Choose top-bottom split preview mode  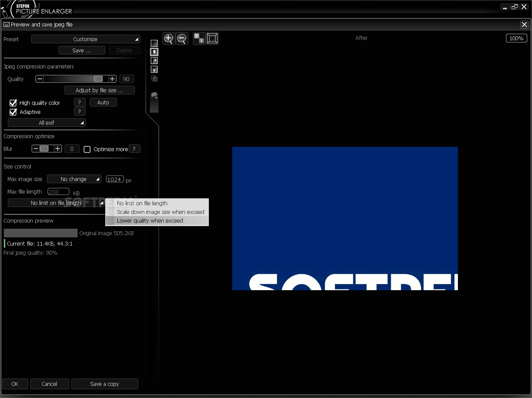click(154, 69)
